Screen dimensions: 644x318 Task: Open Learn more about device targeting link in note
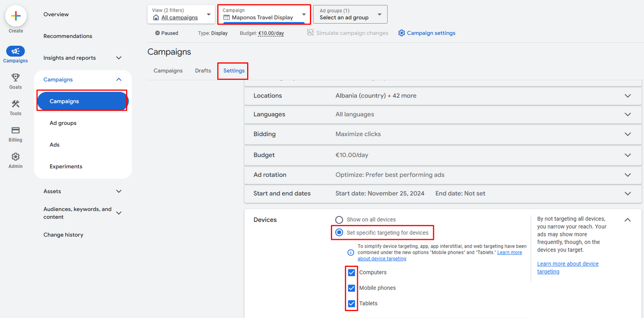click(440, 256)
